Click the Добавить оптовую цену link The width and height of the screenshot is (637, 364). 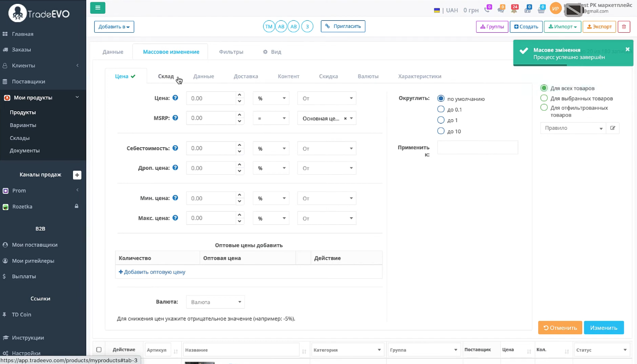point(152,272)
